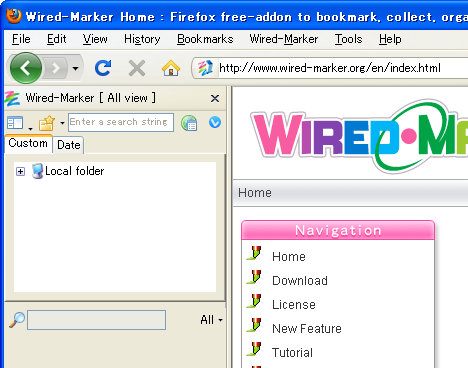Click the Forward navigation arrow

pos(55,68)
